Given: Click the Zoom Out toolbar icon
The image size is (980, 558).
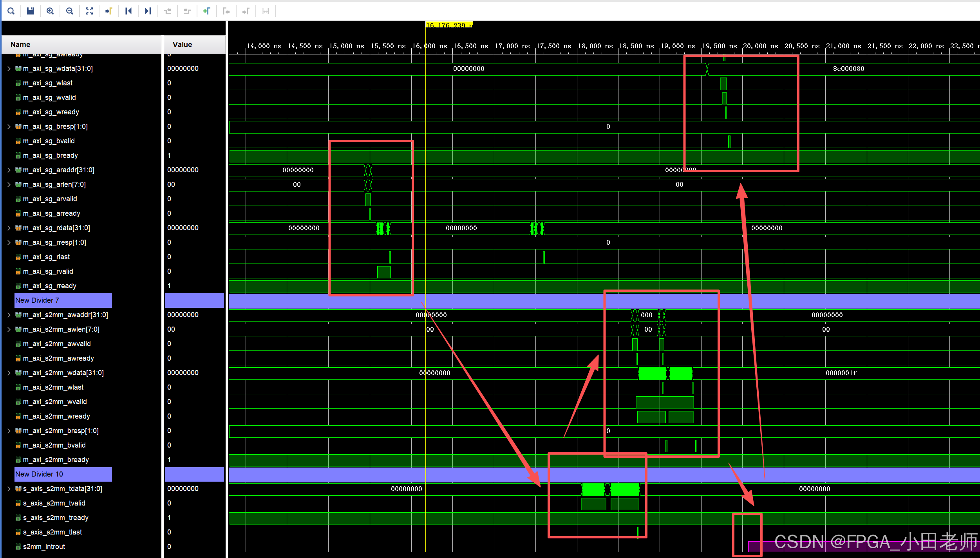Looking at the screenshot, I should pos(70,11).
